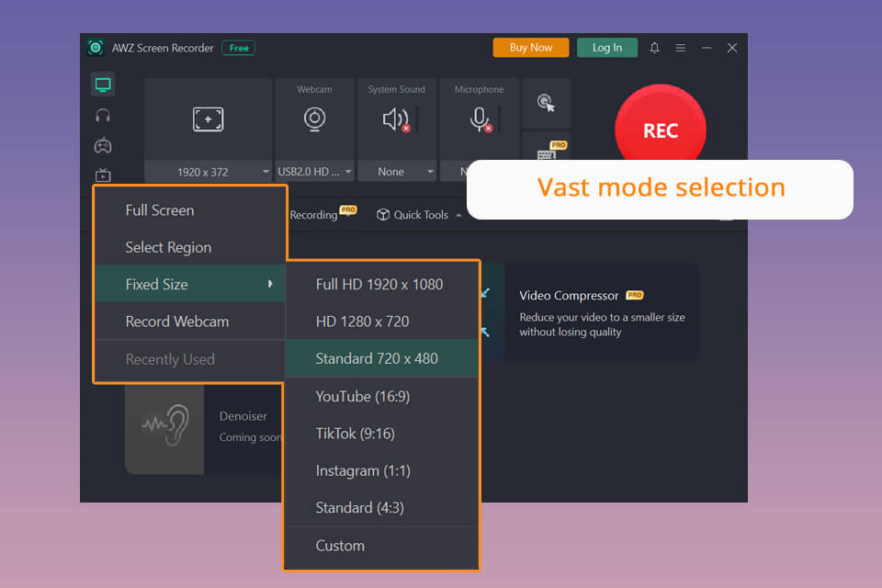Click the region capture frame icon
The width and height of the screenshot is (882, 588).
tap(209, 119)
